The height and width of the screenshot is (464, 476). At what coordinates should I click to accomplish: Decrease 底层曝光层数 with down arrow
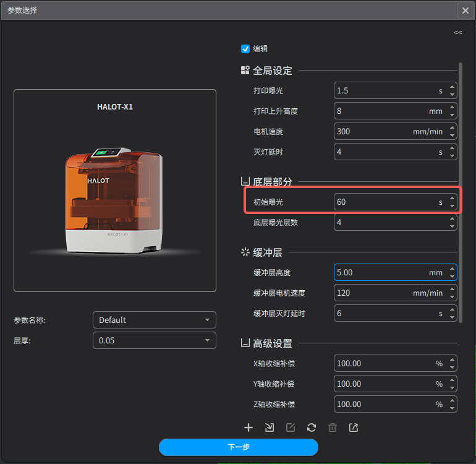pyautogui.click(x=452, y=226)
